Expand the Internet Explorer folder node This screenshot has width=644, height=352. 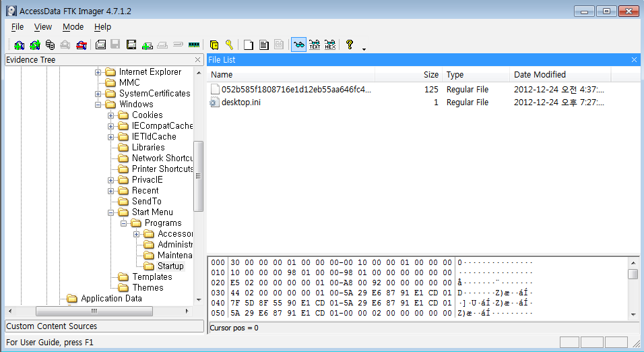pyautogui.click(x=98, y=72)
